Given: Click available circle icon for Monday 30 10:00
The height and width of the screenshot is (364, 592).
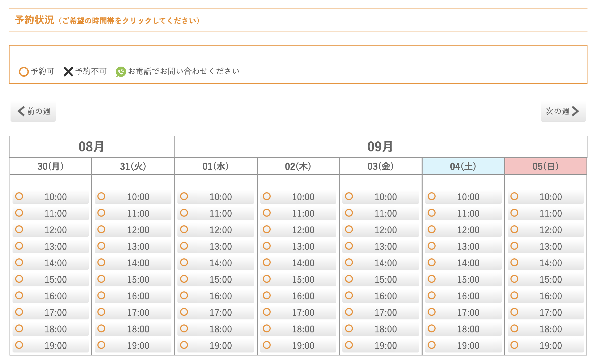Looking at the screenshot, I should [19, 196].
